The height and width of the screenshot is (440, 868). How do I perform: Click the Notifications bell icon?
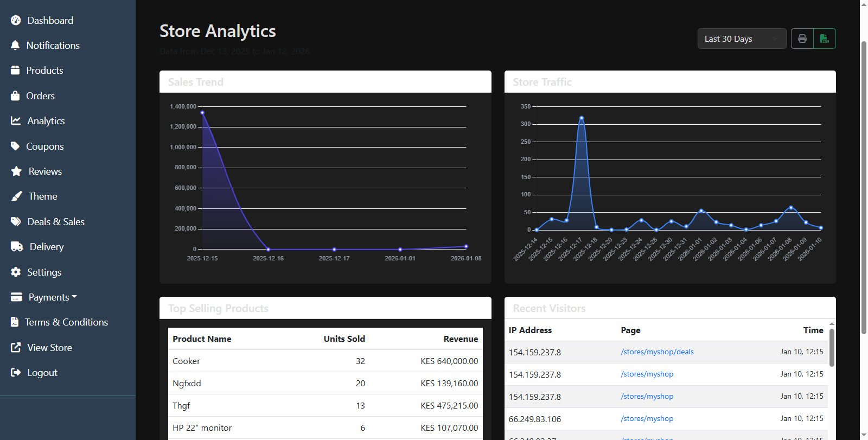tap(15, 46)
